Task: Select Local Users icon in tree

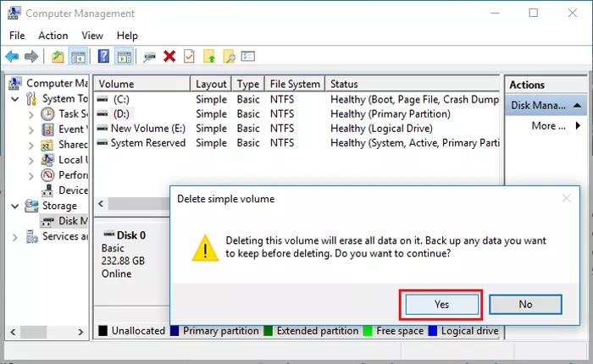Action: coord(47,160)
